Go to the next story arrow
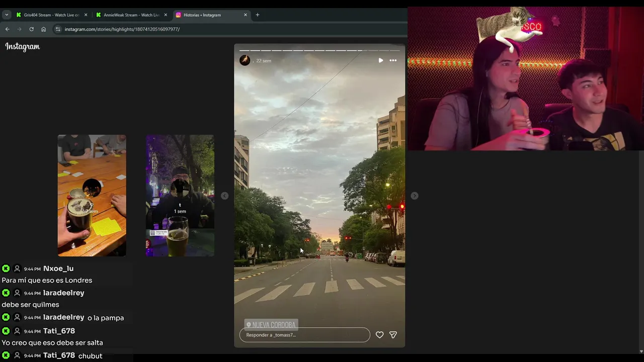The height and width of the screenshot is (362, 644). click(x=415, y=196)
